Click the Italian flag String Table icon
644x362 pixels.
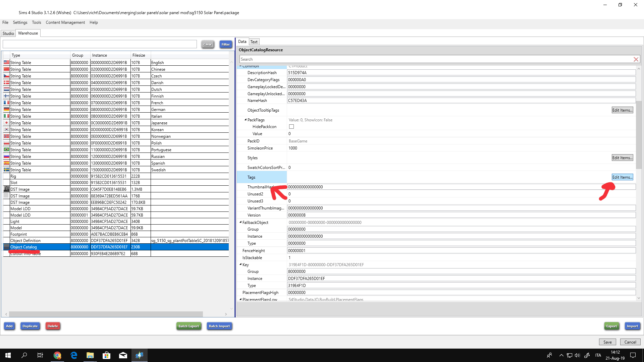pyautogui.click(x=6, y=116)
